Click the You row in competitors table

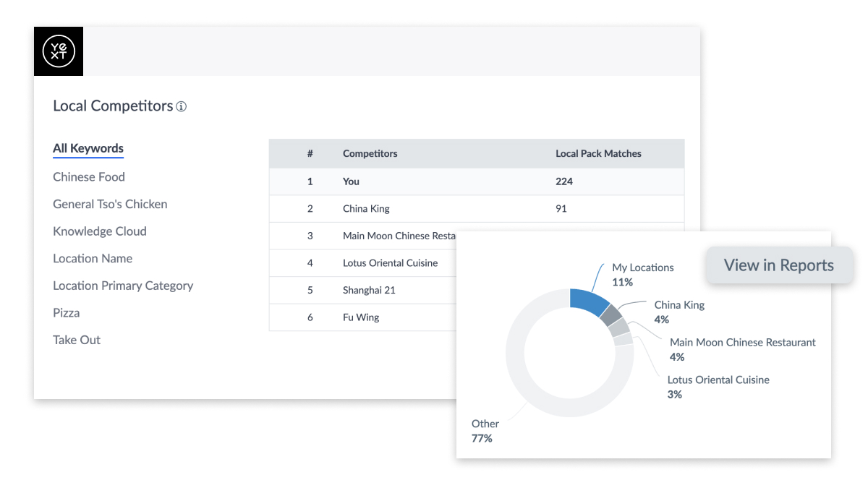tap(477, 181)
